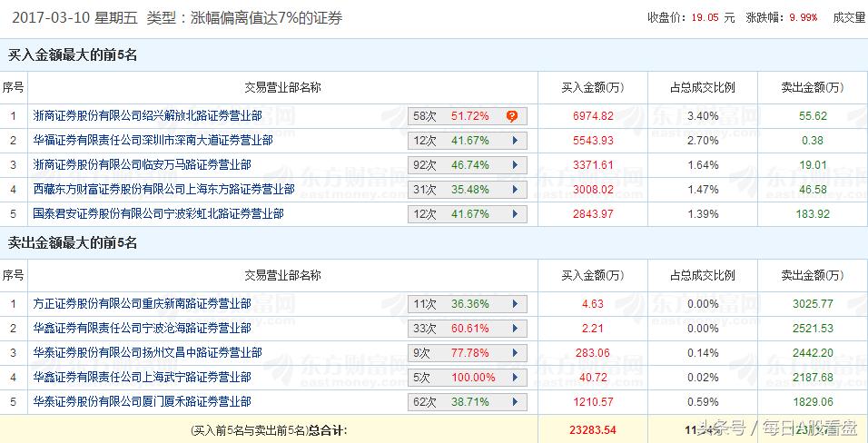Viewport: 868px width, 443px height.
Task: Open 方正证券重庆新南路证券营业部 link
Action: click(x=143, y=304)
